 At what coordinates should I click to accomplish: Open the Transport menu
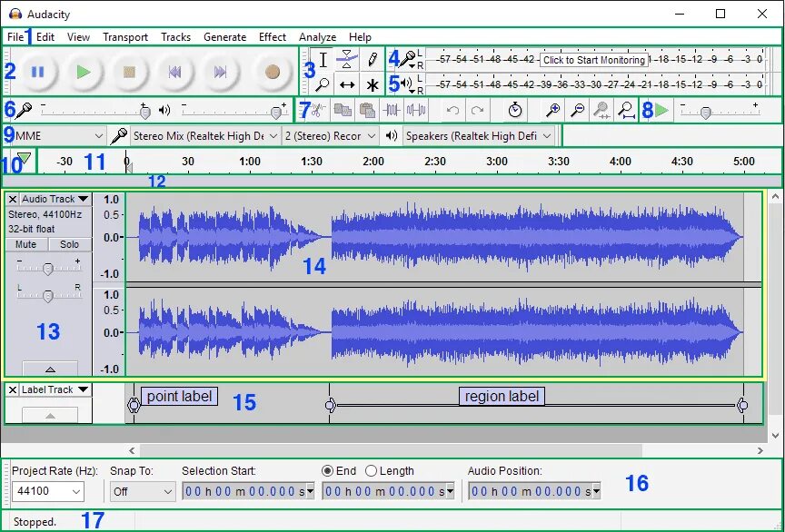click(125, 37)
